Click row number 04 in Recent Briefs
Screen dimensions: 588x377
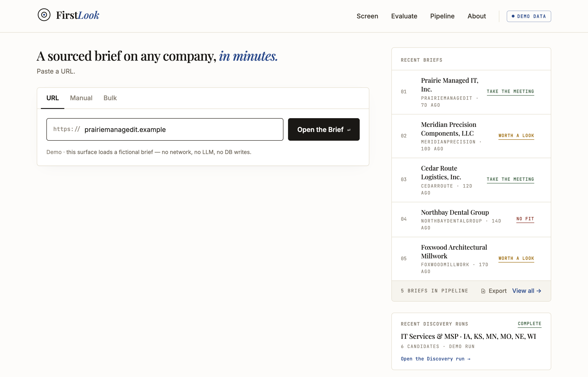(404, 219)
